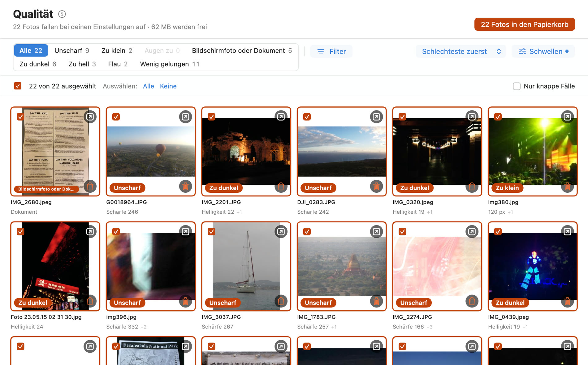Click trash icon on DJI_0283.JPG thumbnail
The height and width of the screenshot is (365, 588).
(376, 187)
